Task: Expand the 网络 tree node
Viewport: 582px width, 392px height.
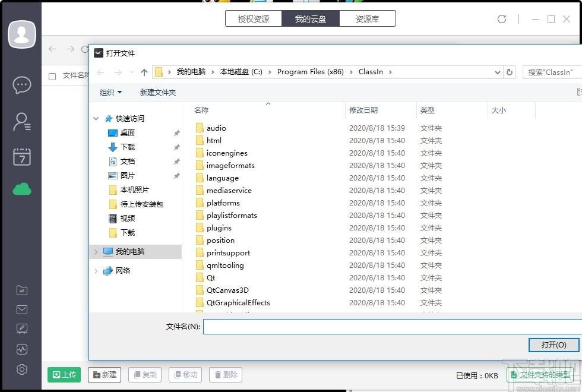Action: (96, 271)
